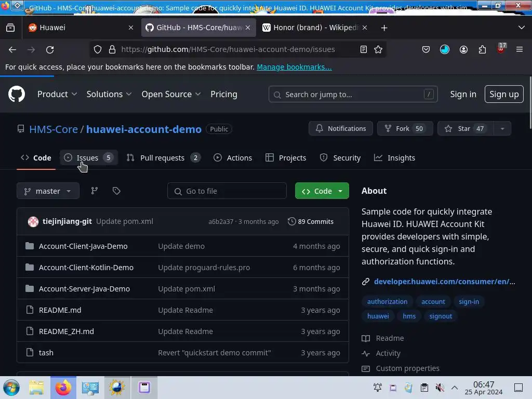Viewport: 532px width, 399px height.
Task: Open the Actions tab
Action: (233, 158)
